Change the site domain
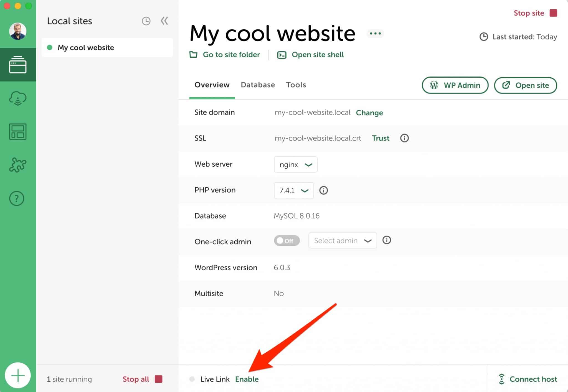This screenshot has width=568, height=392. click(369, 113)
